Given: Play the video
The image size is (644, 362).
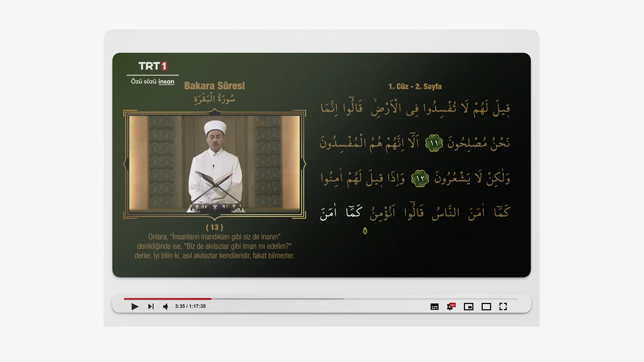Looking at the screenshot, I should pyautogui.click(x=135, y=306).
